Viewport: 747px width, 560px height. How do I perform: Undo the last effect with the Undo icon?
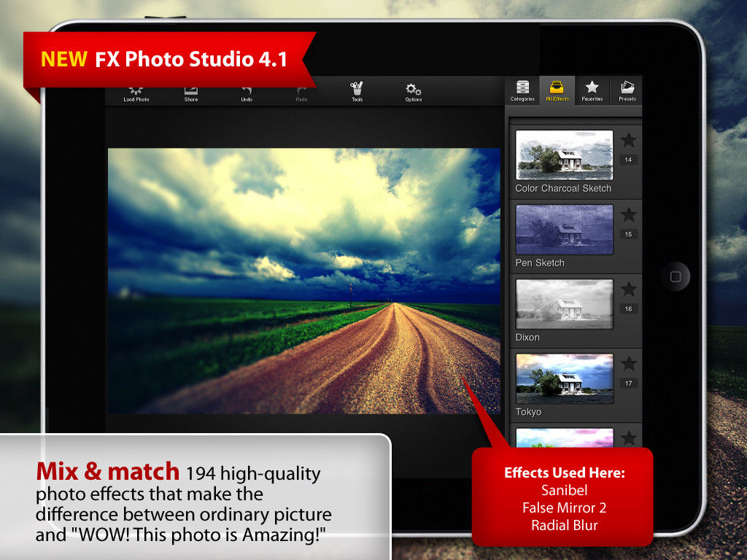pyautogui.click(x=247, y=94)
